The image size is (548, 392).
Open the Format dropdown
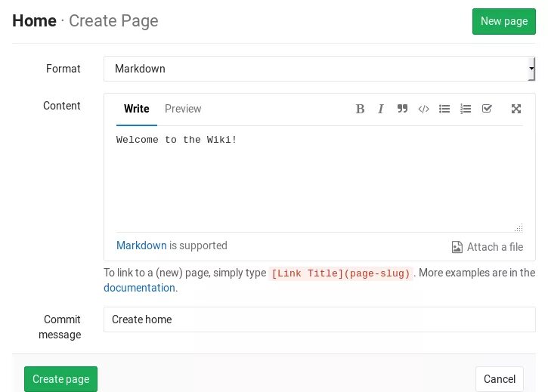[x=319, y=69]
